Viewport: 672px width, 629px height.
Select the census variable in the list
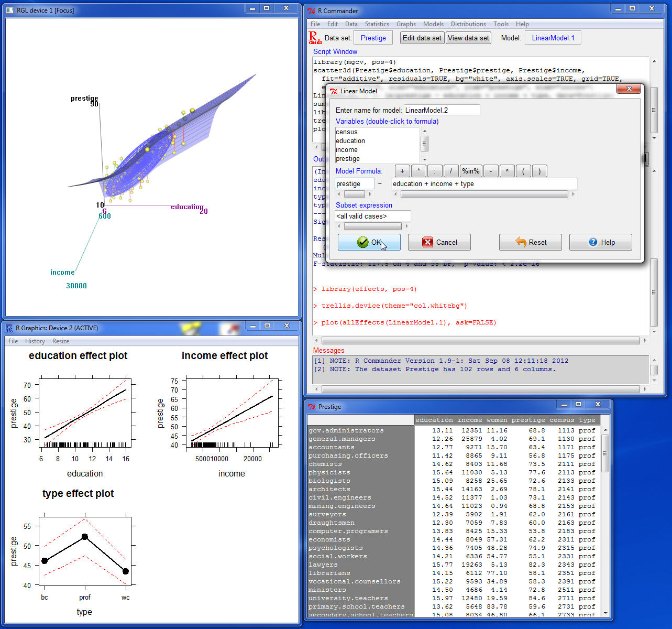click(377, 132)
